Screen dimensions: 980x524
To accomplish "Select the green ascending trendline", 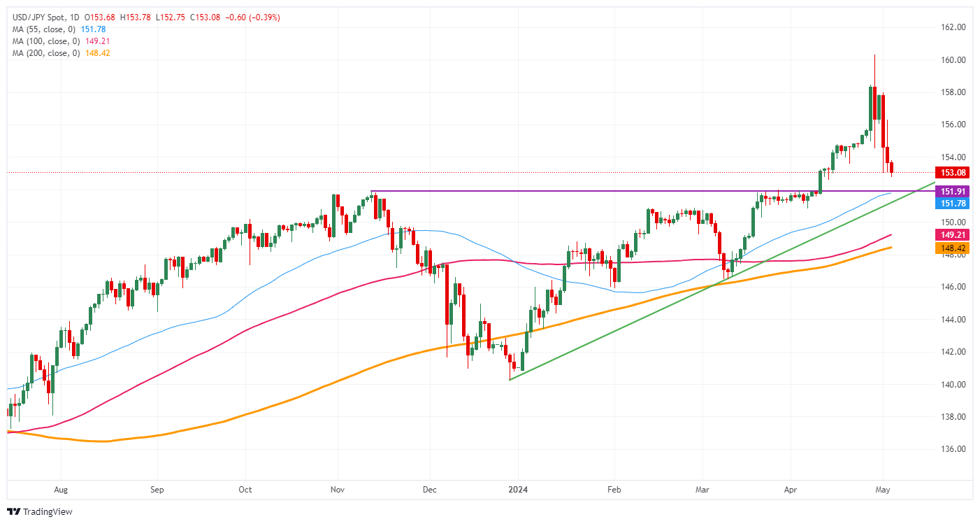I will 699,293.
